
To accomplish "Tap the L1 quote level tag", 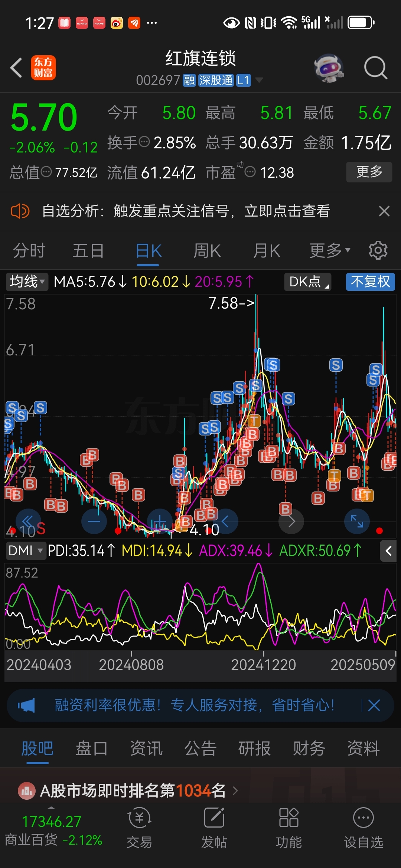I will pyautogui.click(x=243, y=80).
